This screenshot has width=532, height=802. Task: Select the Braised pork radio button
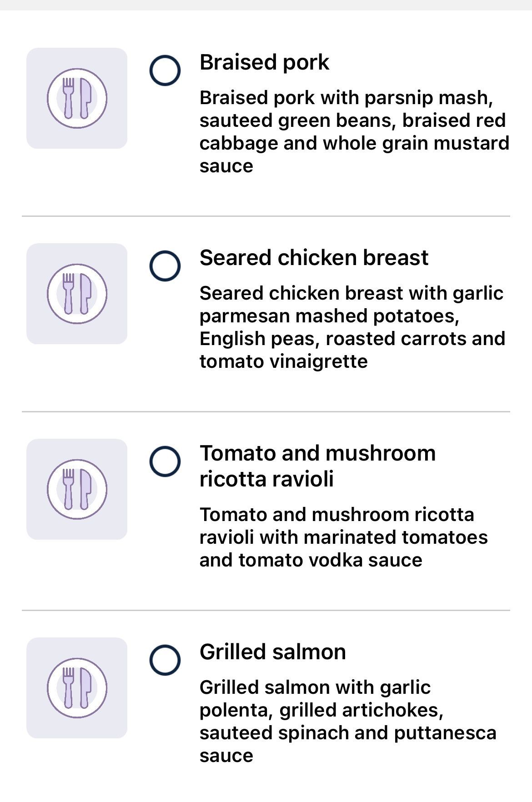(x=165, y=70)
